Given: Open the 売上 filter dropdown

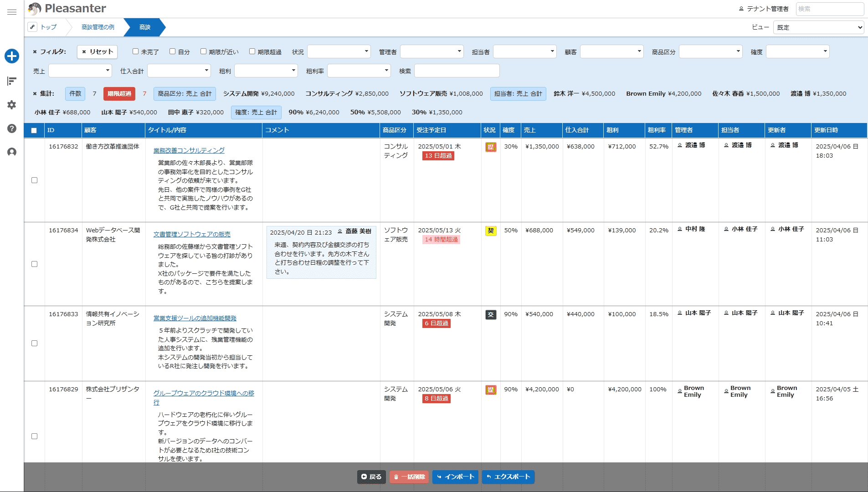Looking at the screenshot, I should (x=80, y=71).
